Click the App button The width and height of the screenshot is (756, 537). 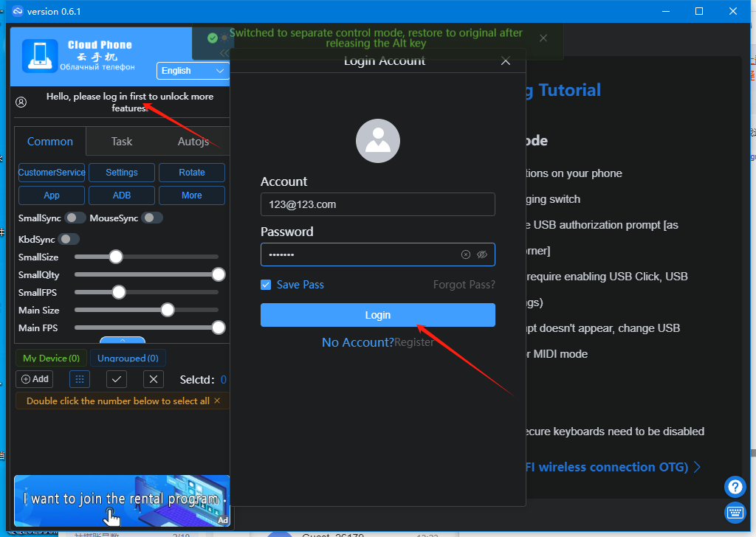pyautogui.click(x=52, y=195)
